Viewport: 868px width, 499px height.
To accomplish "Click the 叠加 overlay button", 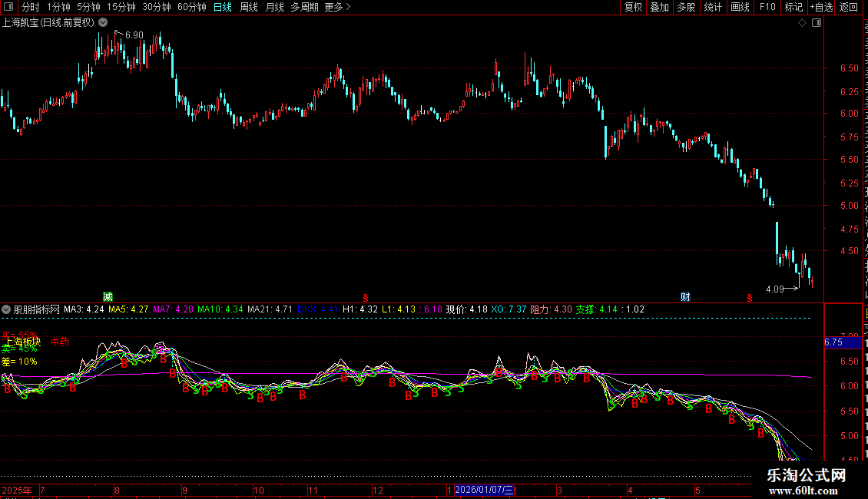I will point(659,7).
